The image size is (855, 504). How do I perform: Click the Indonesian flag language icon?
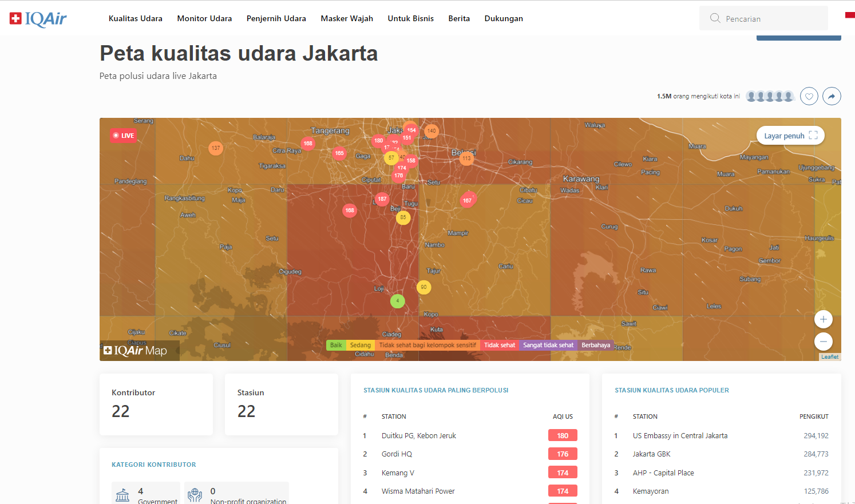pos(850,15)
